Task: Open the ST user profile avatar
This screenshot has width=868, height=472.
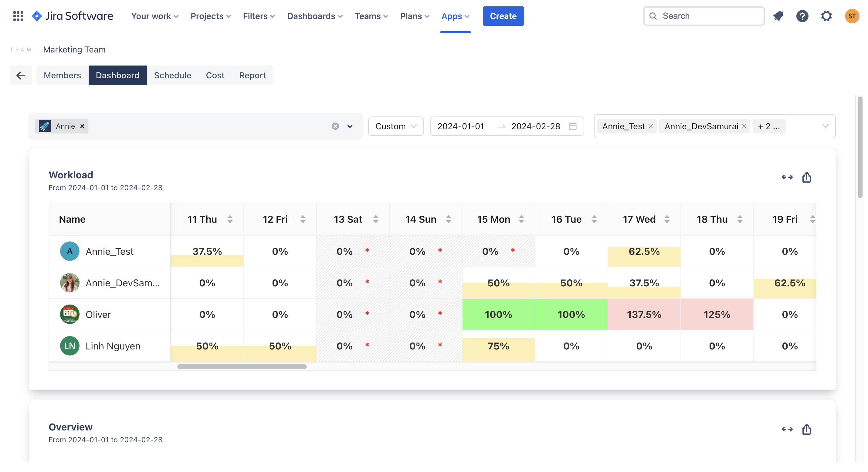Action: tap(852, 16)
